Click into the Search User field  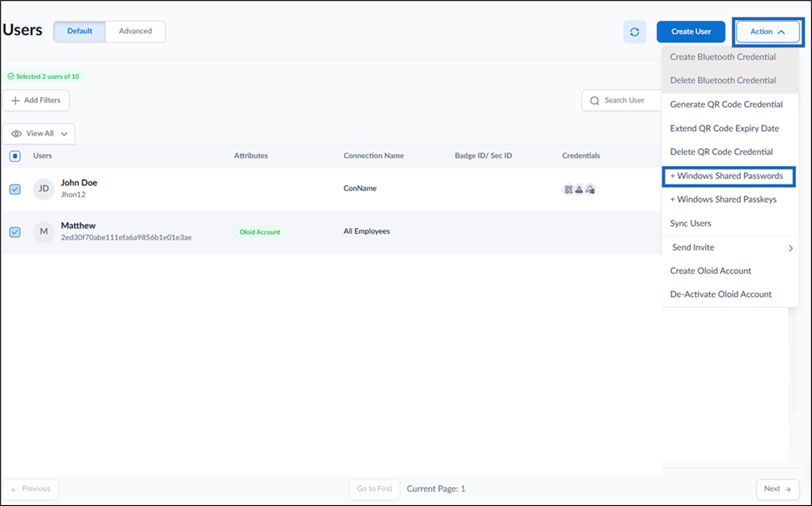click(622, 100)
